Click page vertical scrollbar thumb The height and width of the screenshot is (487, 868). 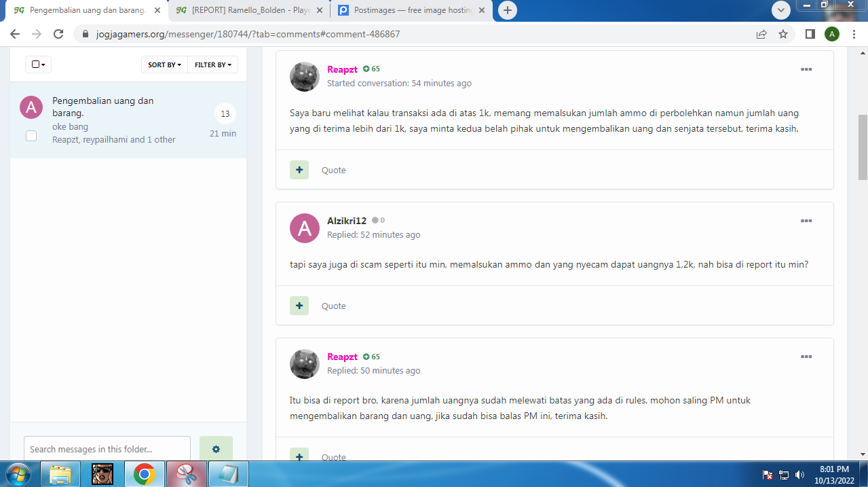pyautogui.click(x=863, y=147)
